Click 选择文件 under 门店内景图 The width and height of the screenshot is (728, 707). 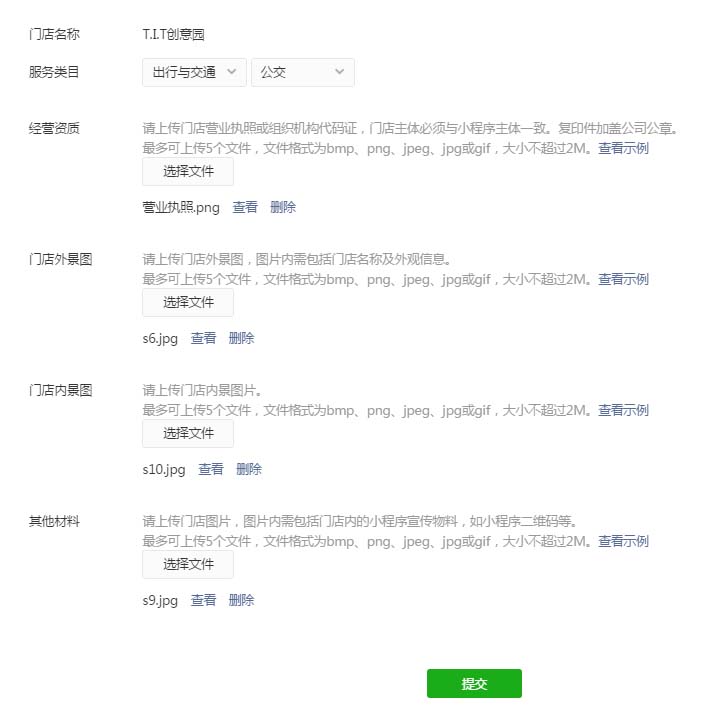pos(188,434)
